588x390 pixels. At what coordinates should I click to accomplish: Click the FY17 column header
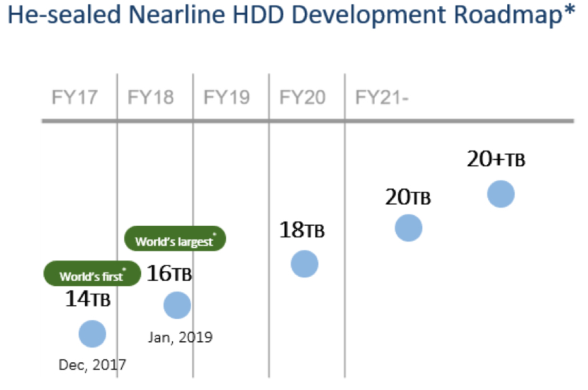coord(74,98)
